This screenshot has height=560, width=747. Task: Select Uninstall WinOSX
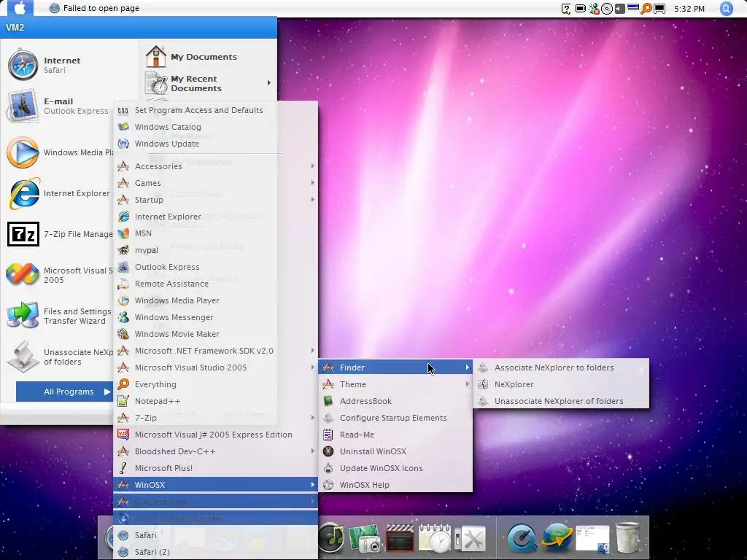[x=395, y=451]
